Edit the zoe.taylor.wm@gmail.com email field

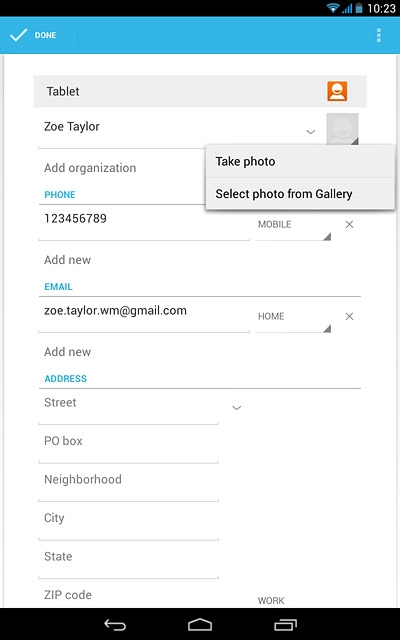[x=144, y=314]
